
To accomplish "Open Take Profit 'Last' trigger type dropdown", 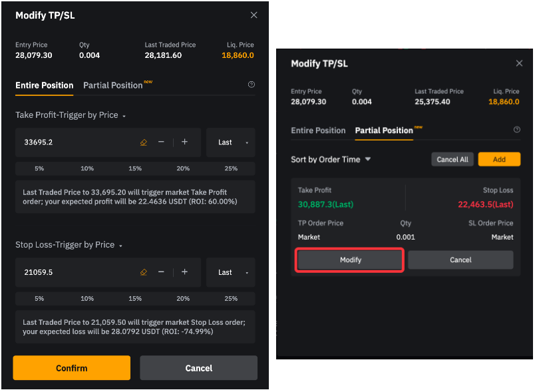I will pos(230,142).
